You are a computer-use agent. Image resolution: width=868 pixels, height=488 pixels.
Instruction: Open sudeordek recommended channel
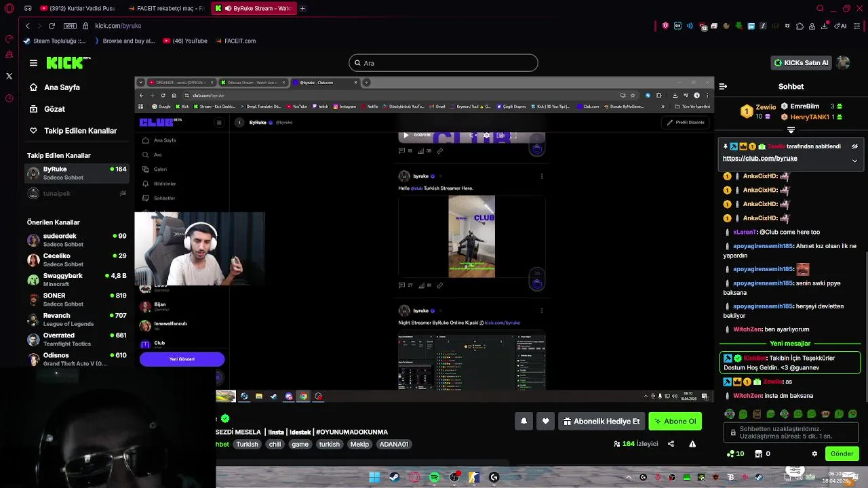click(77, 240)
